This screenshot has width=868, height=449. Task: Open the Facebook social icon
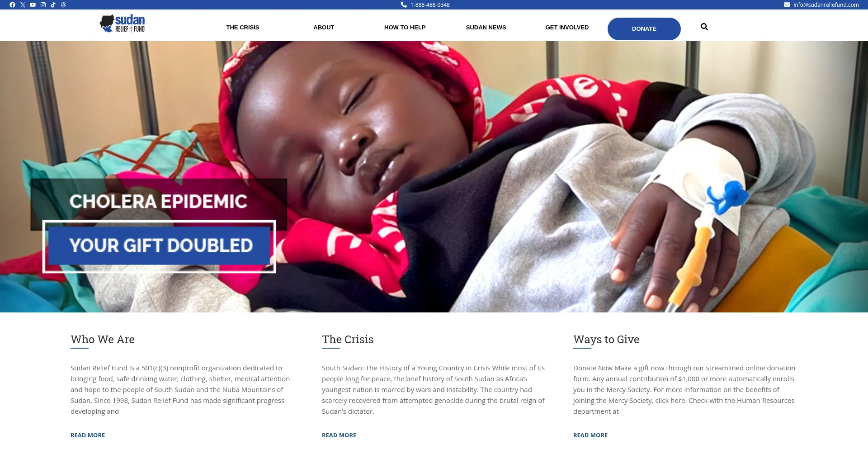point(12,5)
